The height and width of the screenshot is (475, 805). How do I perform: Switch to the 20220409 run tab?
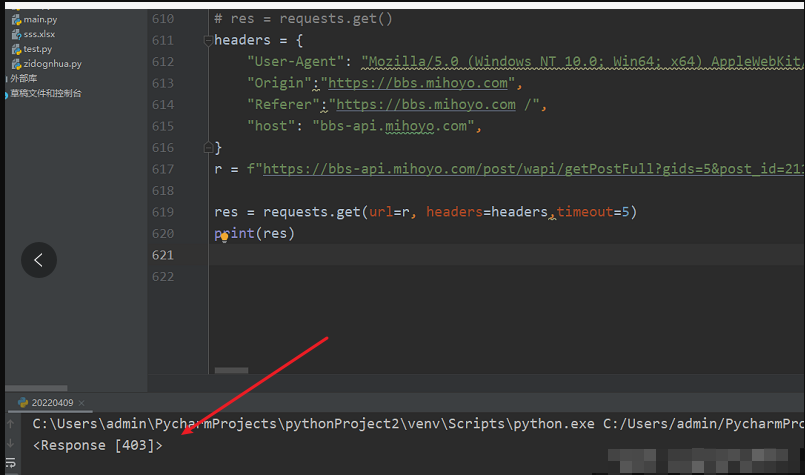click(x=52, y=403)
